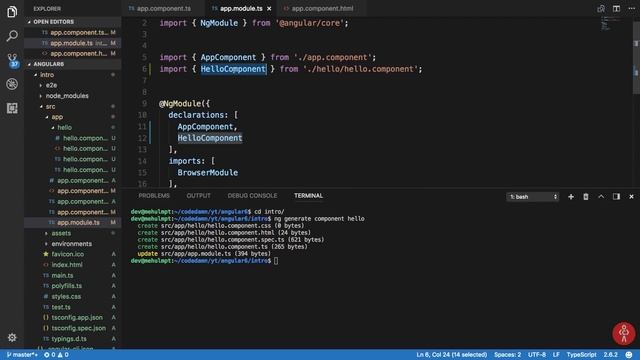
Task: Open the bash terminal selector dropdown
Action: point(533,197)
